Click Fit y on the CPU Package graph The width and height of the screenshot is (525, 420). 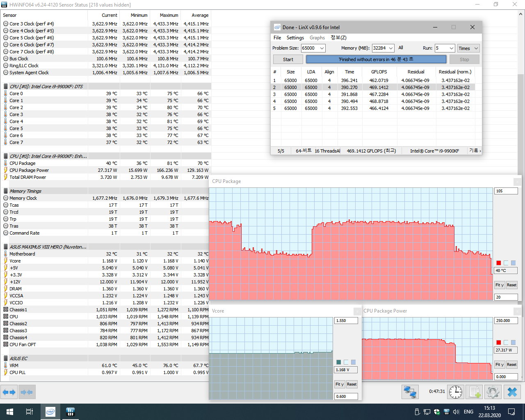pyautogui.click(x=500, y=285)
